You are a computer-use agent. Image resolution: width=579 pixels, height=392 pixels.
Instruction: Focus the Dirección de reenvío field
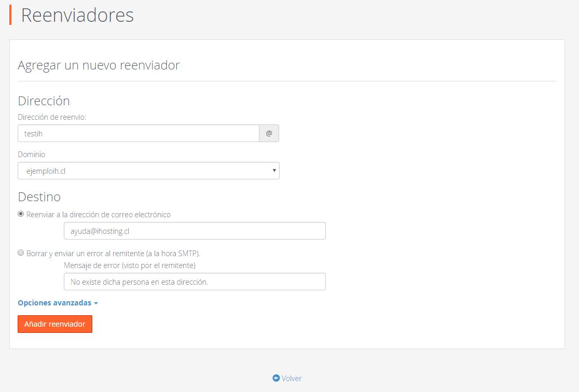(139, 133)
